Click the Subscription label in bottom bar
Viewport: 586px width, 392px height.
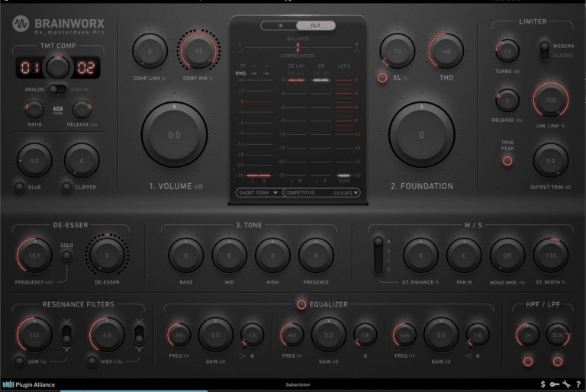point(300,384)
